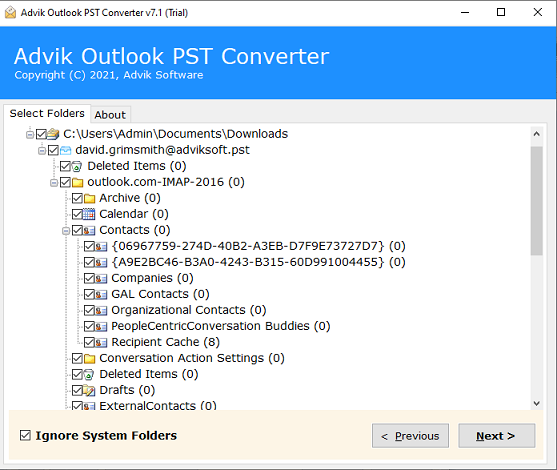Collapse the outlook.com-IMAP-2016 tree node
557x470 pixels.
click(x=54, y=183)
